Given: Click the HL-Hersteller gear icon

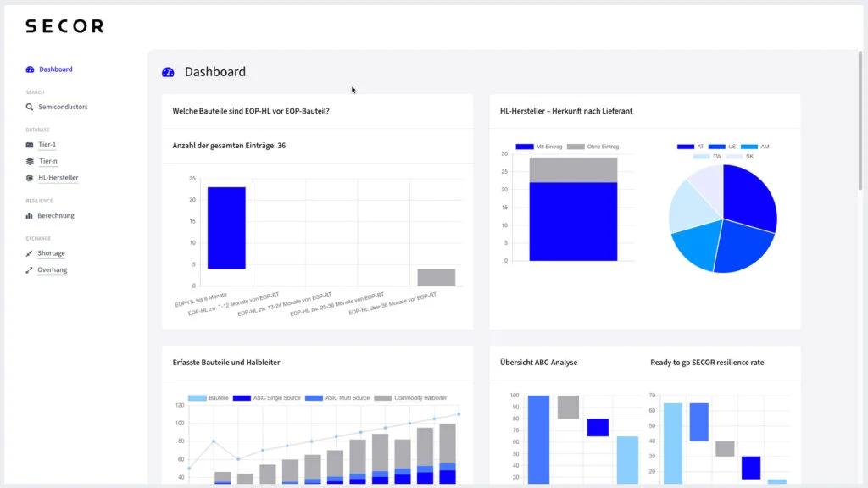Looking at the screenshot, I should click(x=29, y=178).
